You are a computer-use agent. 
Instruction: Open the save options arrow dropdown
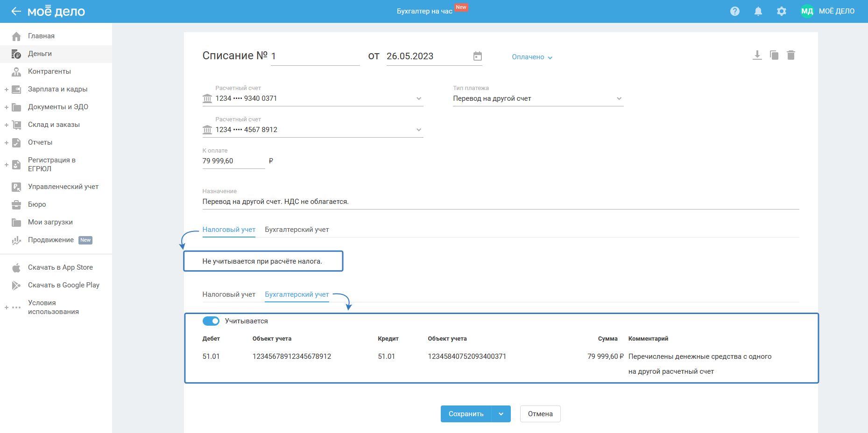click(501, 414)
